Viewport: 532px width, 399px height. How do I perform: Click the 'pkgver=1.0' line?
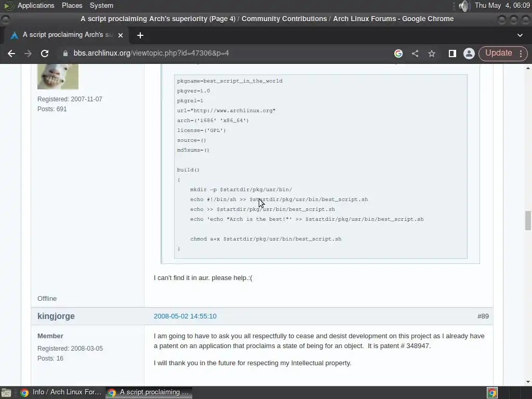point(193,91)
